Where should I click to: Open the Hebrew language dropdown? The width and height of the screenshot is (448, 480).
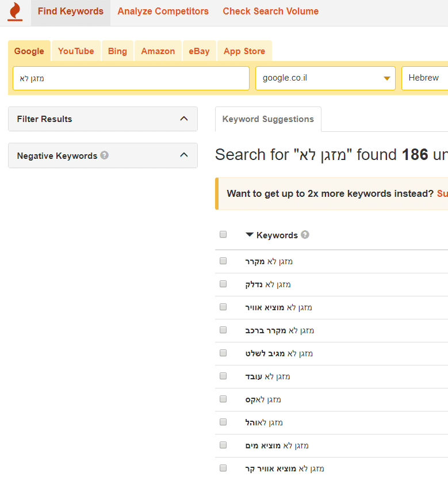click(x=425, y=78)
